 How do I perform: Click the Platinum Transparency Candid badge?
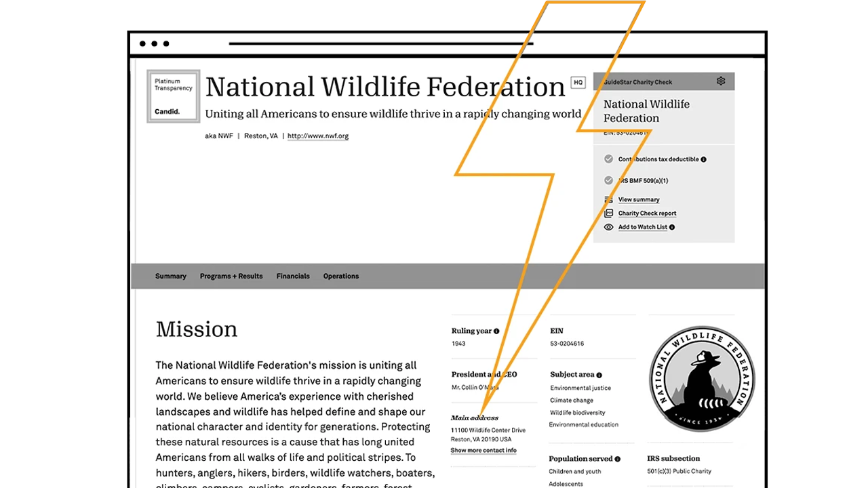(174, 96)
